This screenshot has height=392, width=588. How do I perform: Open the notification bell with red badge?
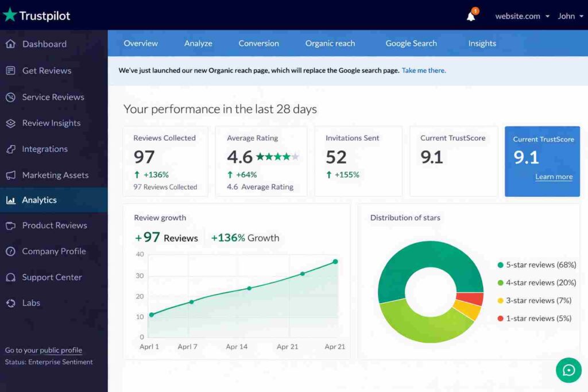tap(470, 15)
